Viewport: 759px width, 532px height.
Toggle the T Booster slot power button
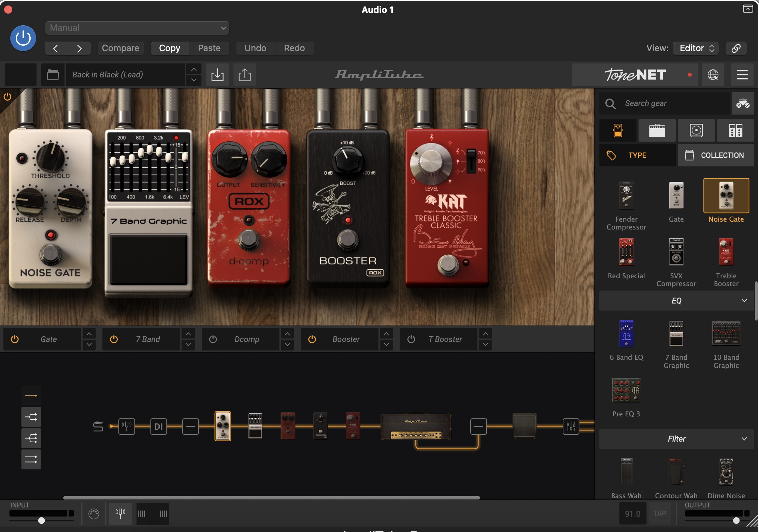(x=411, y=339)
